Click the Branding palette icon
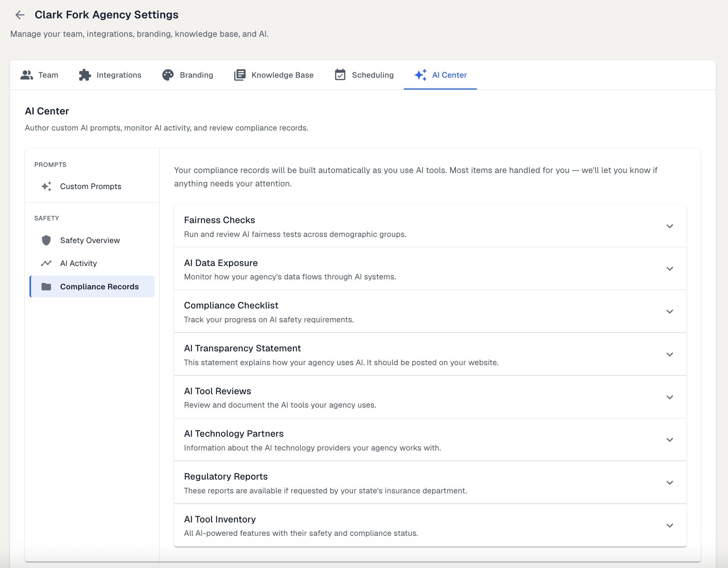Screen dimensions: 728x568 point(168,75)
